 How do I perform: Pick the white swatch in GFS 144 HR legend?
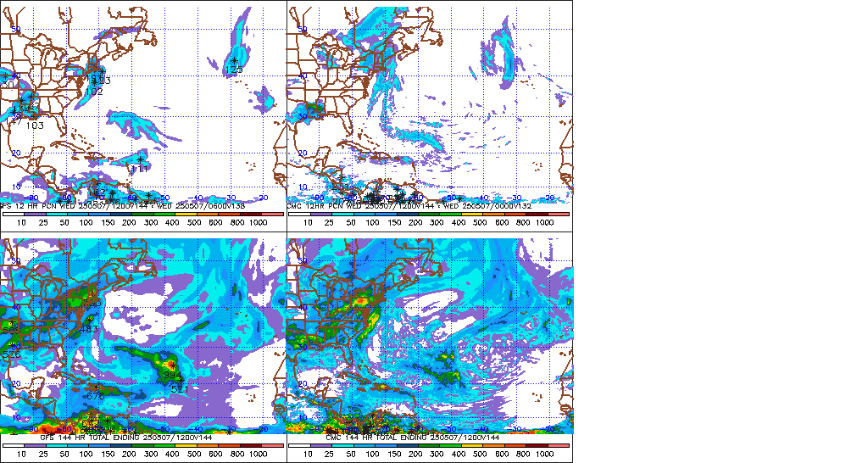(x=14, y=445)
